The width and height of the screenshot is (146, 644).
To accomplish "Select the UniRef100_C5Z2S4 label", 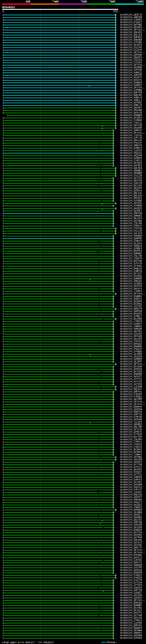I will click(x=131, y=60).
